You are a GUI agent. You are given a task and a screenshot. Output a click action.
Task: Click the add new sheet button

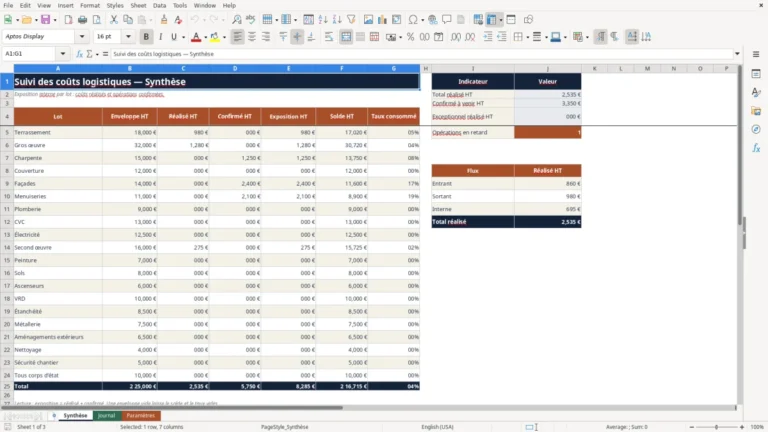54,415
